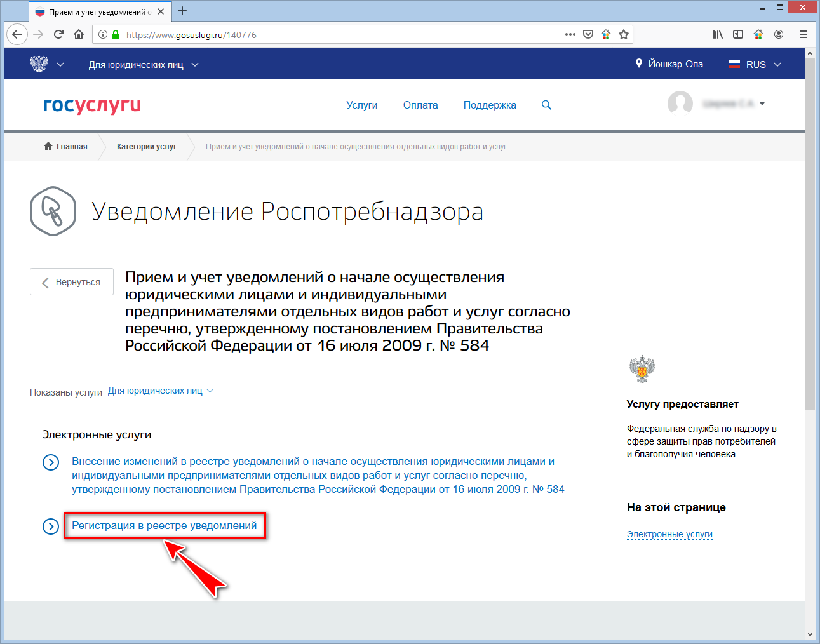Open 'Регистрация в реестре уведомлений' link
The width and height of the screenshot is (820, 644).
click(x=164, y=526)
